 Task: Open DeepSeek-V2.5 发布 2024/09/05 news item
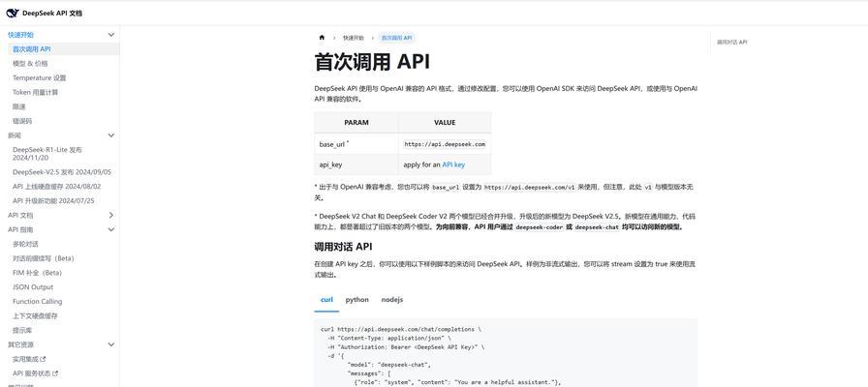pyautogui.click(x=60, y=172)
